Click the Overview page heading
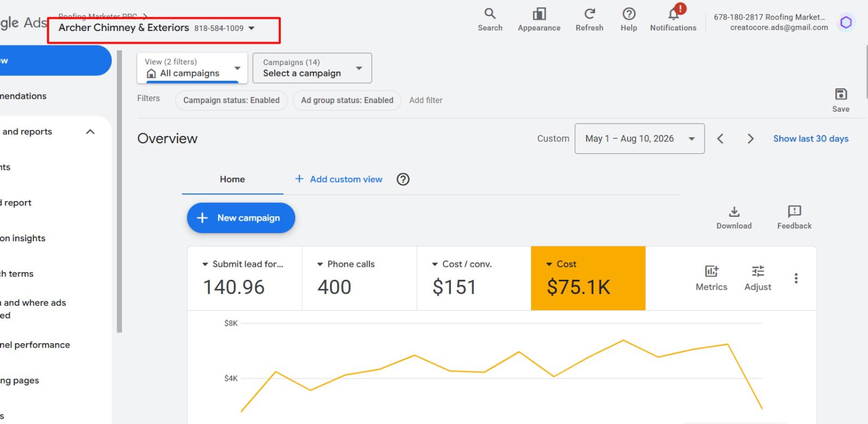Viewport: 868px width, 424px height. click(167, 139)
